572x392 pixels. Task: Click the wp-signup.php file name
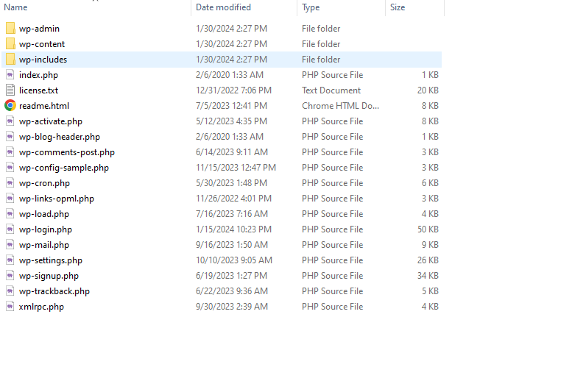49,276
